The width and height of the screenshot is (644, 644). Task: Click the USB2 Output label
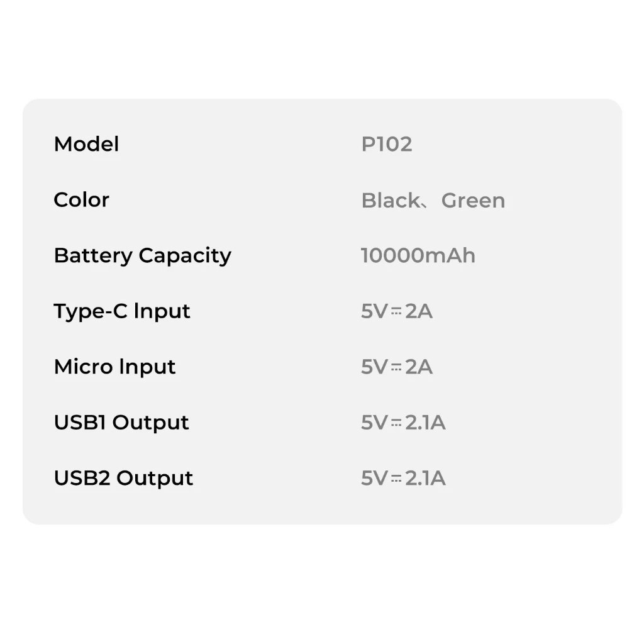click(123, 479)
